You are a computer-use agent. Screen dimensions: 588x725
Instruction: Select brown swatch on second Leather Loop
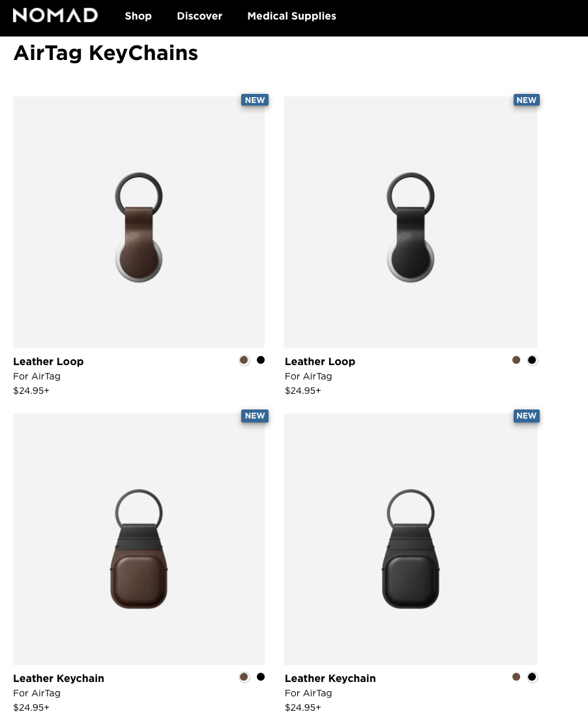click(516, 360)
